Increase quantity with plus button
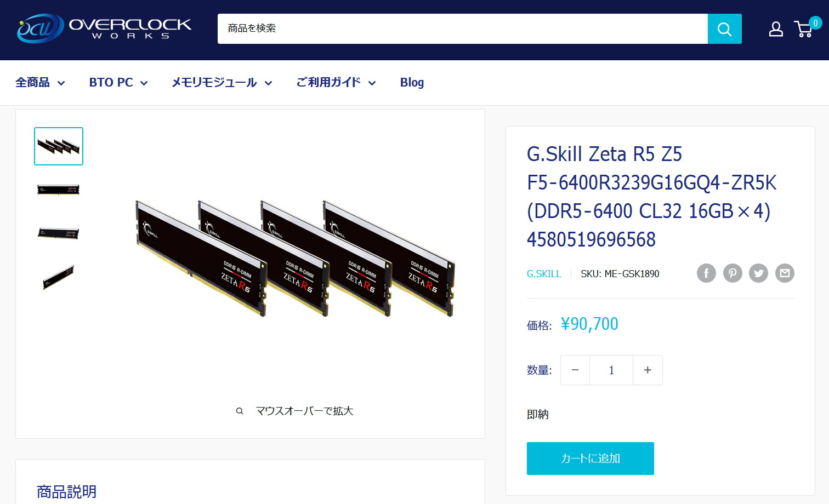Screen dimensions: 829x504 648,370
